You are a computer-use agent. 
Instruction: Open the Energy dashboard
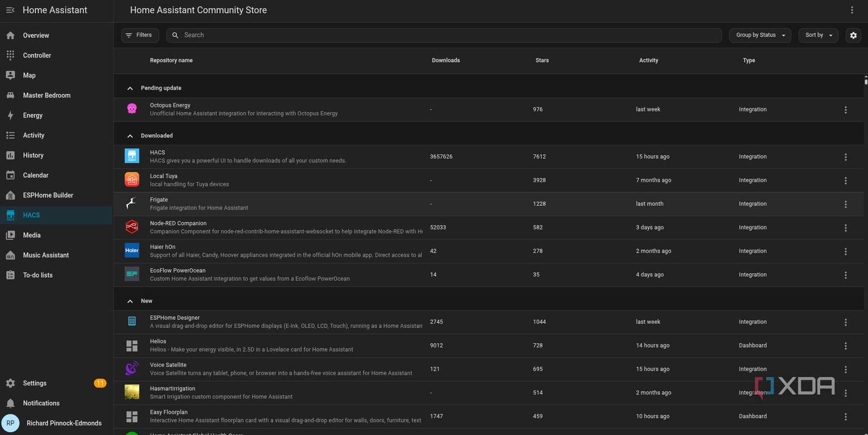pyautogui.click(x=56, y=115)
